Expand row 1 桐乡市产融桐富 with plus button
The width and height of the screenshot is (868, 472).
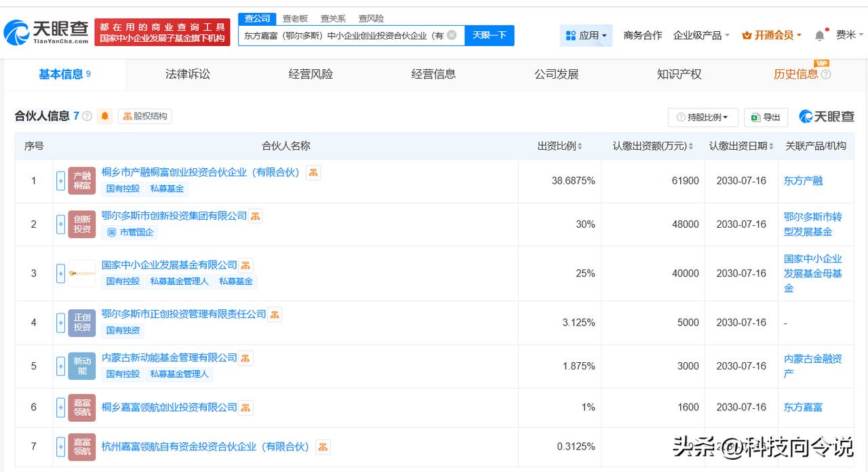[60, 181]
